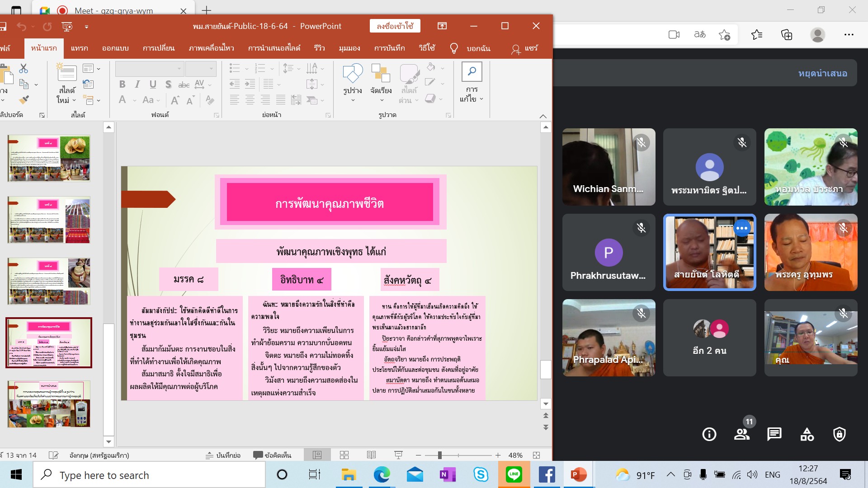Viewport: 868px width, 488px height.
Task: Show participants list in Meet
Action: 741,434
